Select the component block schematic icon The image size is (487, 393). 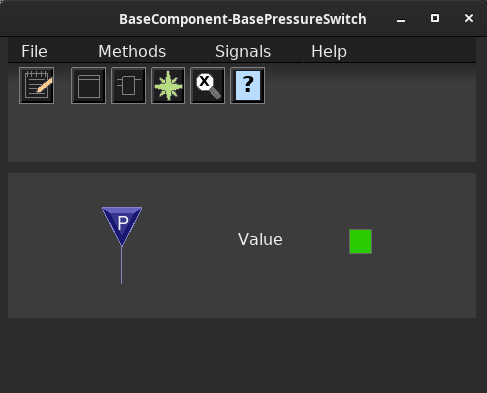click(x=128, y=86)
